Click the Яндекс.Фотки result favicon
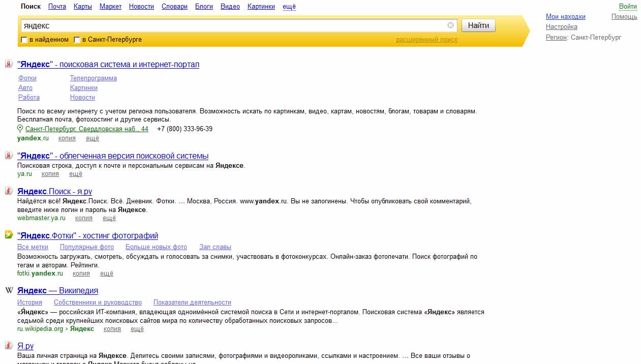 tap(9, 234)
